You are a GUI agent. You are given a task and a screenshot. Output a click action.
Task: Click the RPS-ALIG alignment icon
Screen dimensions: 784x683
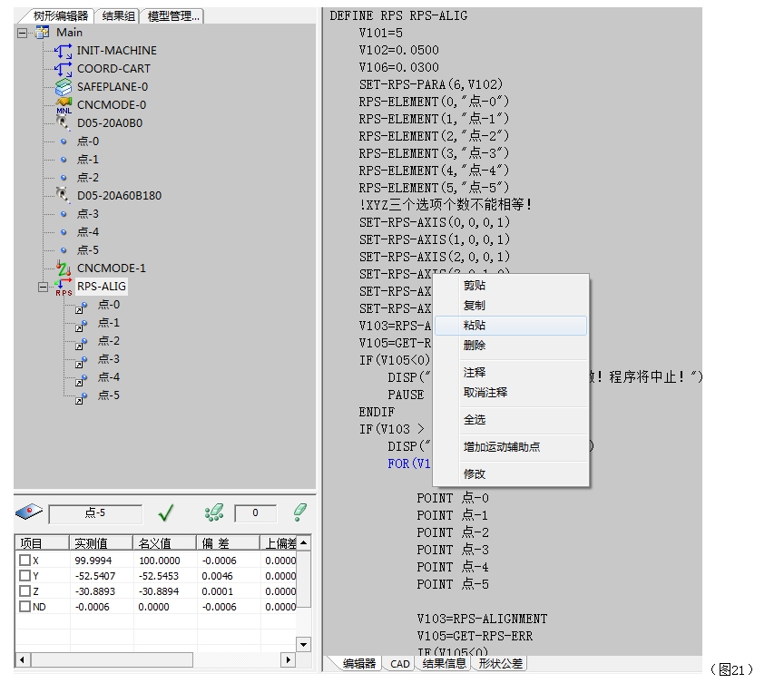(x=64, y=287)
